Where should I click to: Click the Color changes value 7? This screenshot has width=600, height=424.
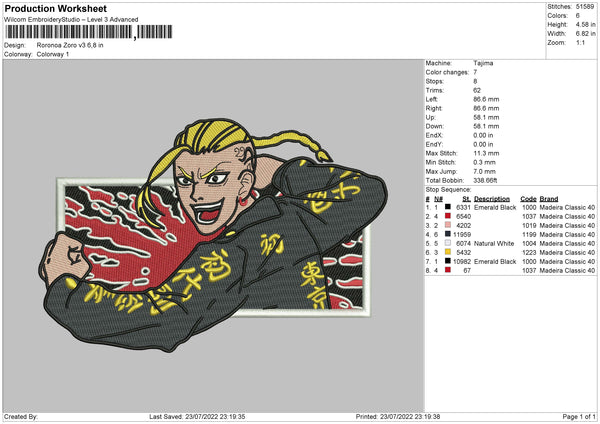(x=475, y=72)
